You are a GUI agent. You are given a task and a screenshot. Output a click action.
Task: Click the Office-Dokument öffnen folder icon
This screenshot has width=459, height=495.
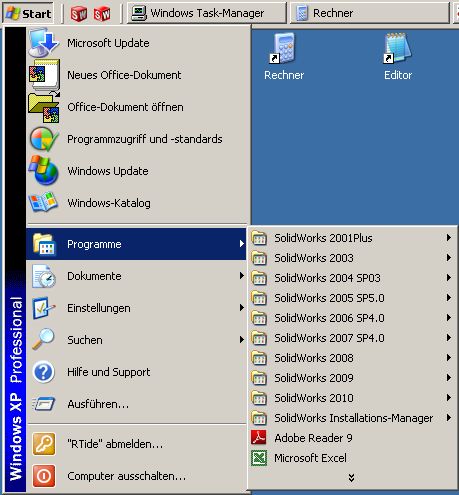(44, 107)
